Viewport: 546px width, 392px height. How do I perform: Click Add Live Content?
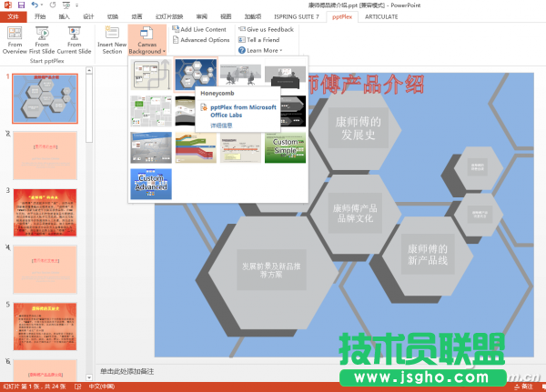204,29
